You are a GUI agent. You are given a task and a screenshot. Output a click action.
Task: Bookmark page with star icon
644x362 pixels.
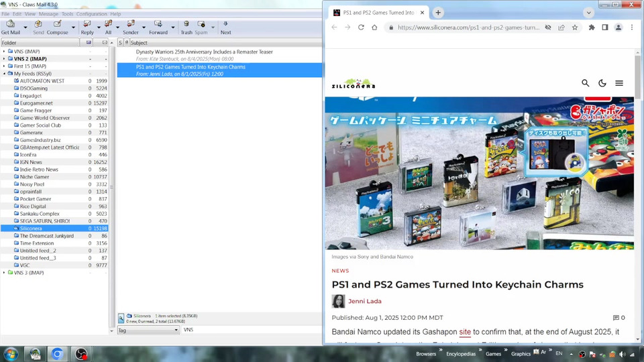[x=575, y=27]
